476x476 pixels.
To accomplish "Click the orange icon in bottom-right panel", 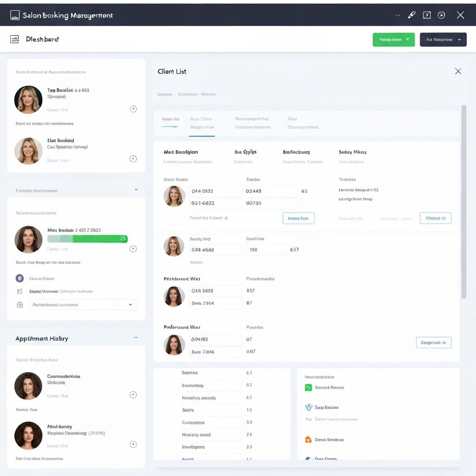I will [308, 439].
